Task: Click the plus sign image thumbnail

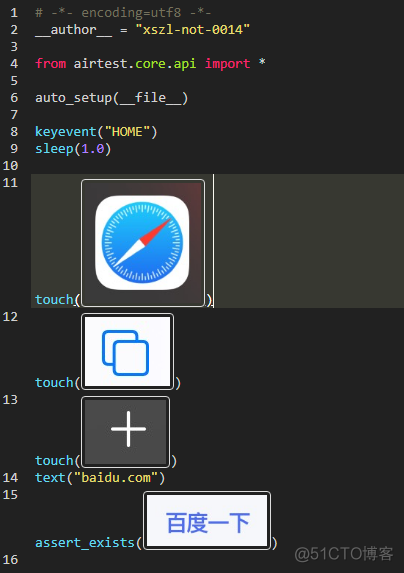Action: (126, 432)
